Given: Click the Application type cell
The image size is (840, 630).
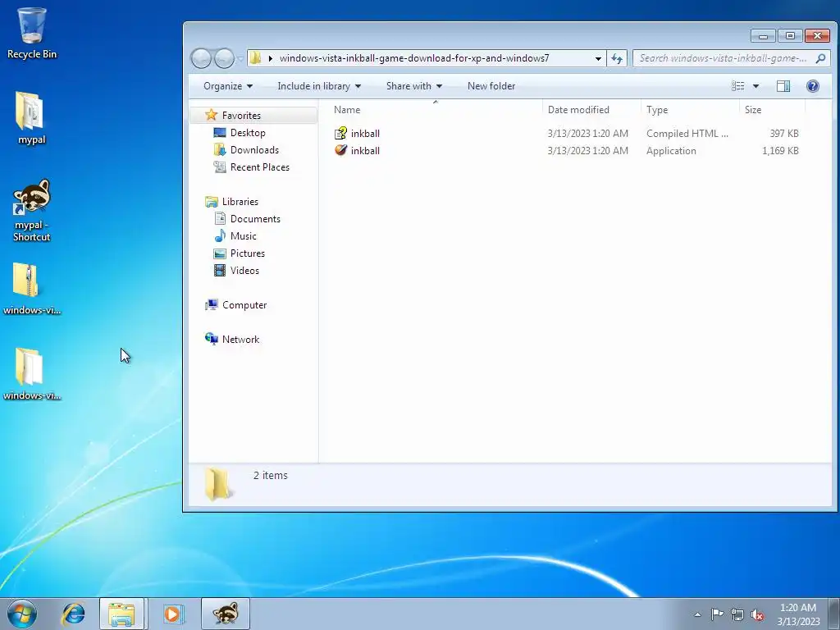Looking at the screenshot, I should point(671,151).
